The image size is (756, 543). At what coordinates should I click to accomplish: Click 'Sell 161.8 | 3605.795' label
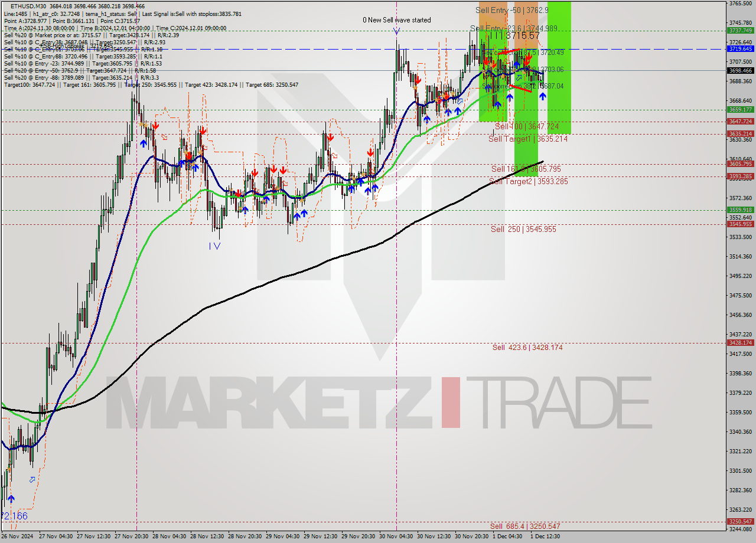(x=526, y=169)
